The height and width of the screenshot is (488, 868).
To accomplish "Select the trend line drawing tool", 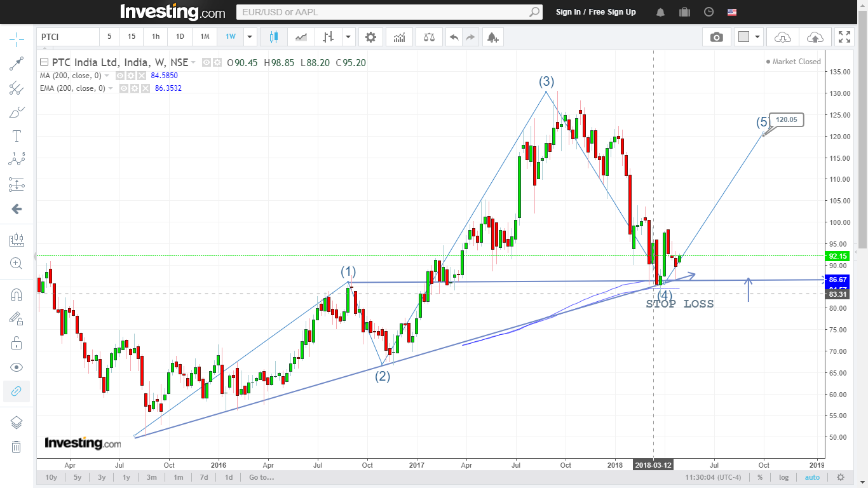I will coord(17,64).
